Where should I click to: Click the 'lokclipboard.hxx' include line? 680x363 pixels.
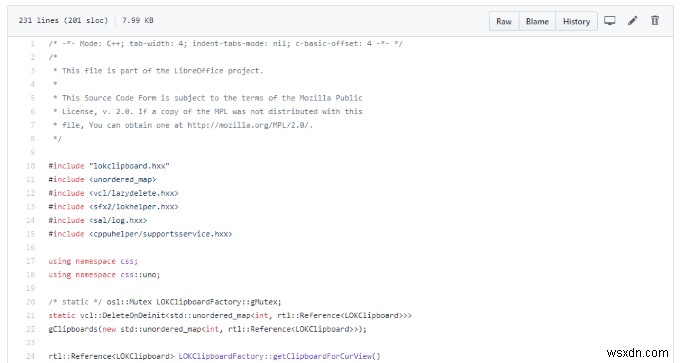coord(109,166)
